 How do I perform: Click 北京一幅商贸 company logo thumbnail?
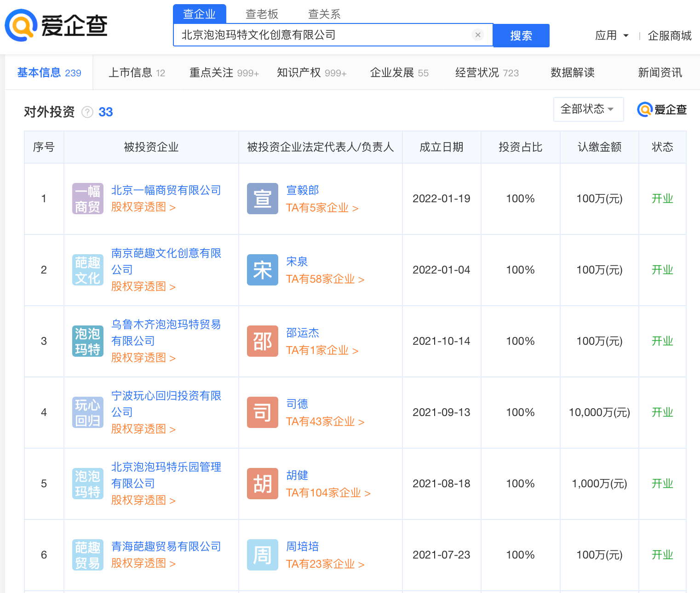click(x=88, y=199)
